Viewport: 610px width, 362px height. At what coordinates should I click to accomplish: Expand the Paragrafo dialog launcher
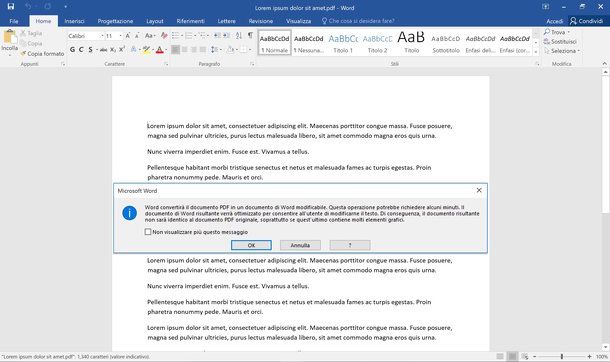(252, 64)
